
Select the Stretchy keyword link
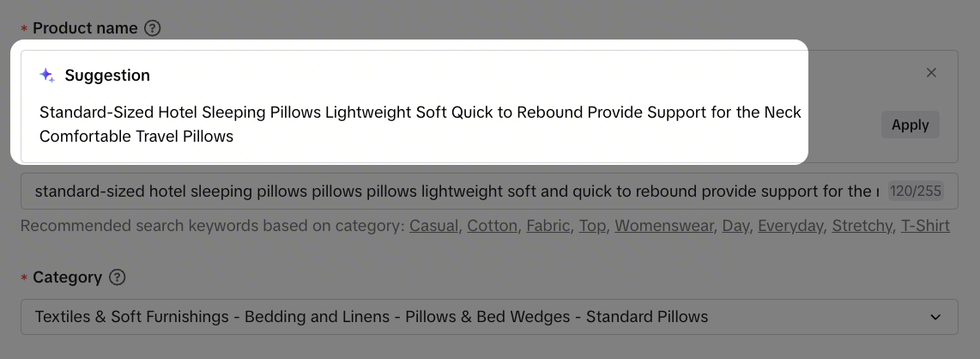coord(862,226)
